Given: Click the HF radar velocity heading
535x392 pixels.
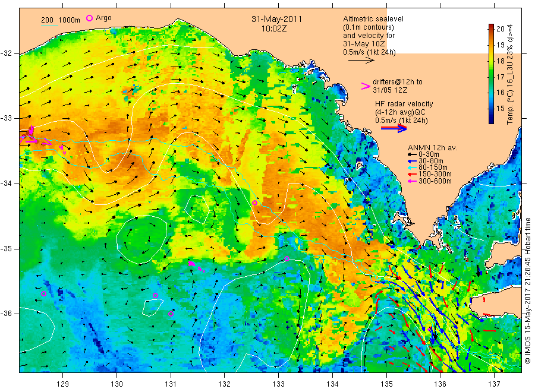Looking at the screenshot, I should pos(404,104).
